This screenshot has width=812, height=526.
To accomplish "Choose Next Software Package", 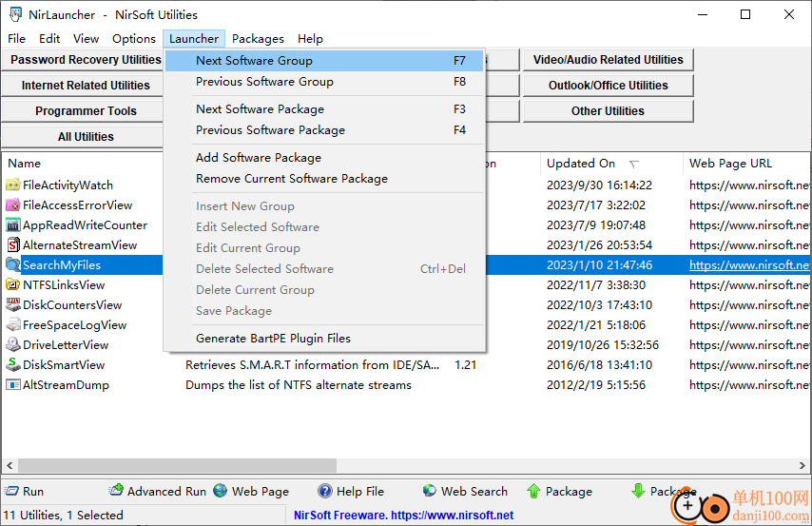I will (324, 109).
